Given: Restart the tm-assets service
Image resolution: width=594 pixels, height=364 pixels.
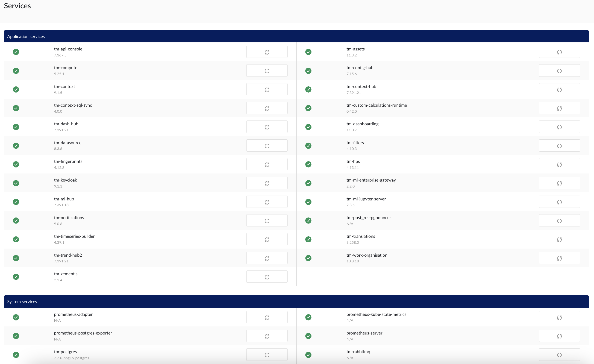Looking at the screenshot, I should coord(559,52).
